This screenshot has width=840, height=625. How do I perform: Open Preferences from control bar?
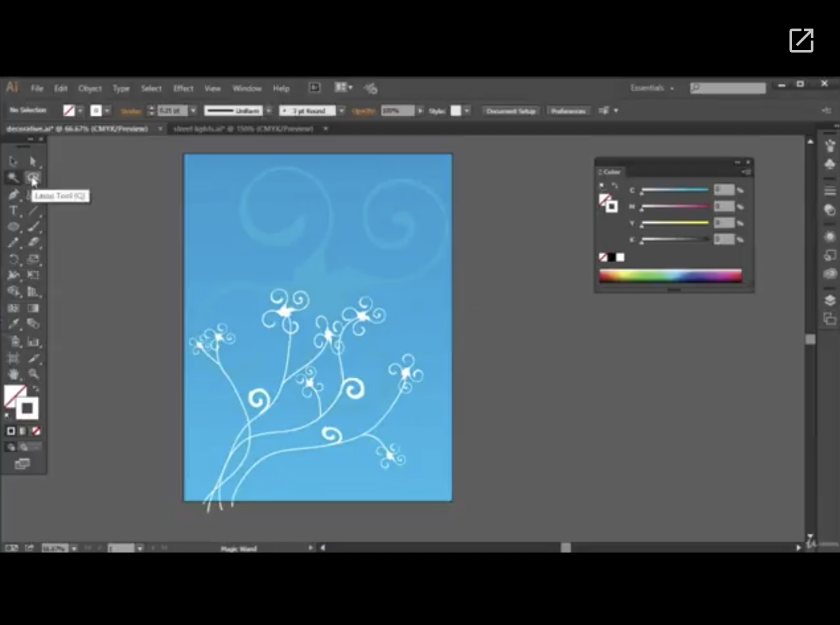point(568,111)
